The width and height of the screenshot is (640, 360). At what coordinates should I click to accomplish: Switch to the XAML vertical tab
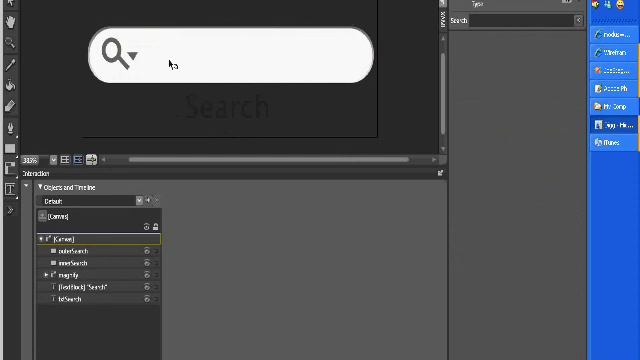pos(443,19)
